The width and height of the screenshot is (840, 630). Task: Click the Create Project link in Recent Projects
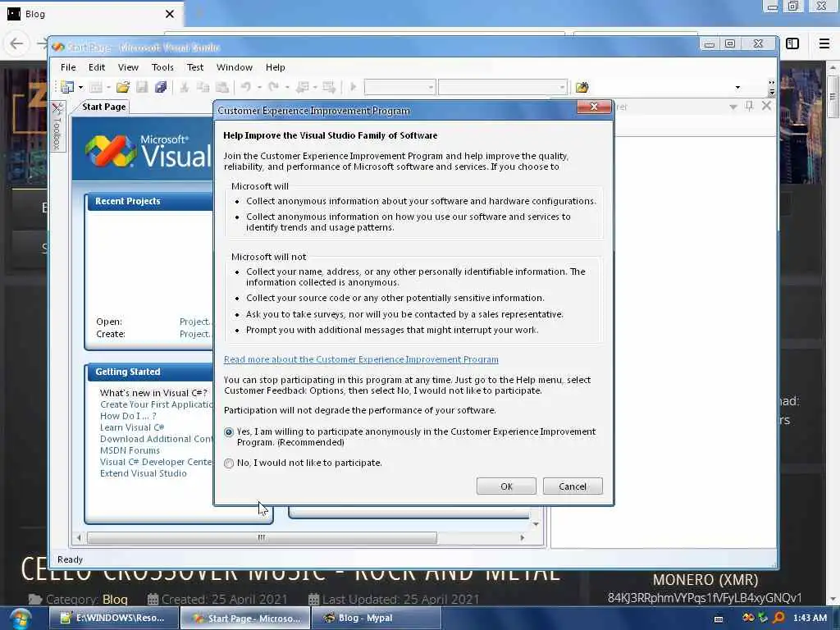click(x=195, y=334)
